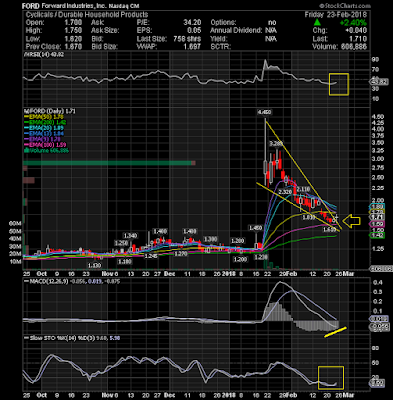
Task: Click the Friday 23-Feb-2018 date
Action: pyautogui.click(x=335, y=15)
